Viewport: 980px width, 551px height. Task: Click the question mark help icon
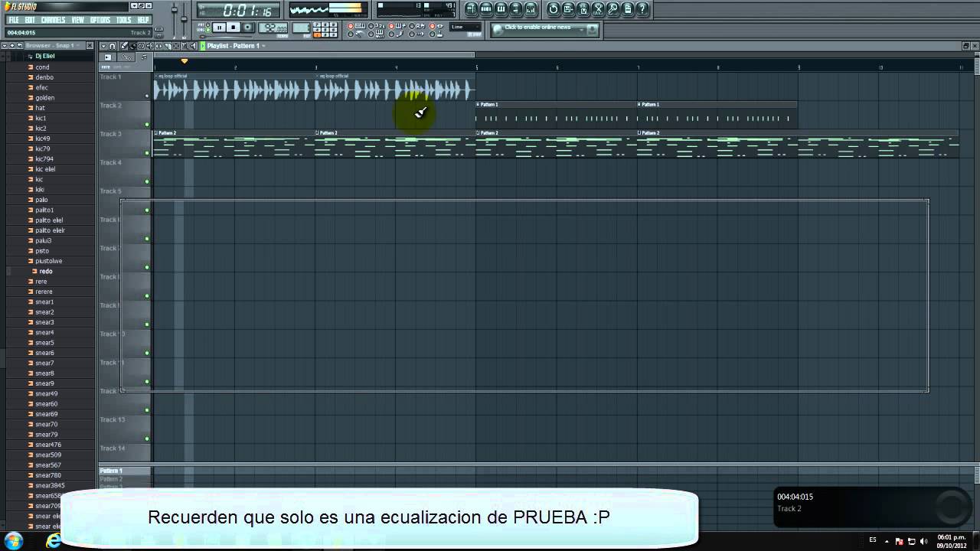[642, 9]
